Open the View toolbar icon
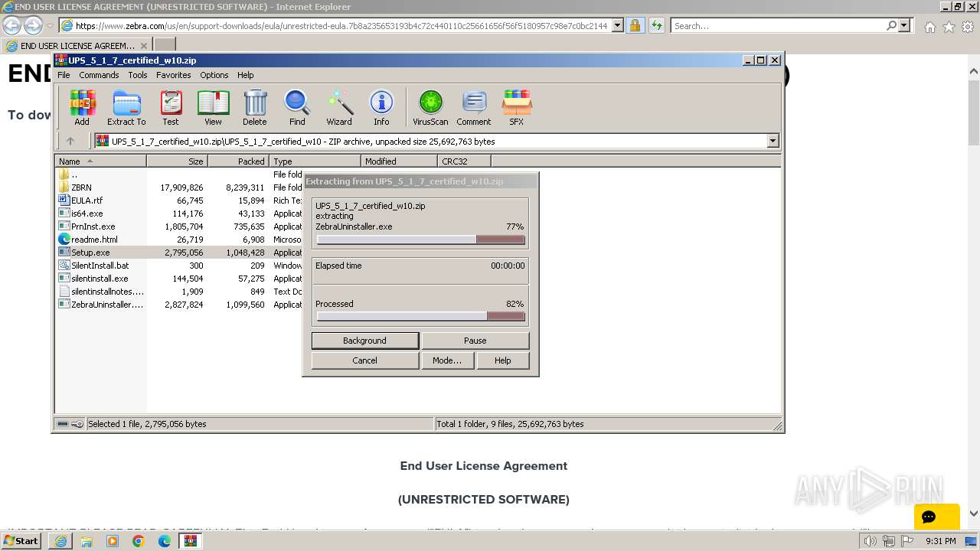Viewport: 980px width, 551px height. click(213, 107)
